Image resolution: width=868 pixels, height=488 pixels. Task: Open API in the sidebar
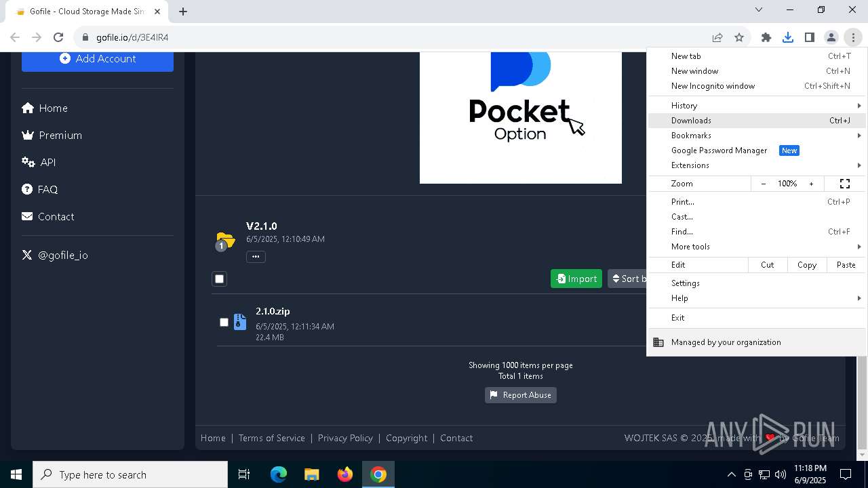pyautogui.click(x=39, y=163)
